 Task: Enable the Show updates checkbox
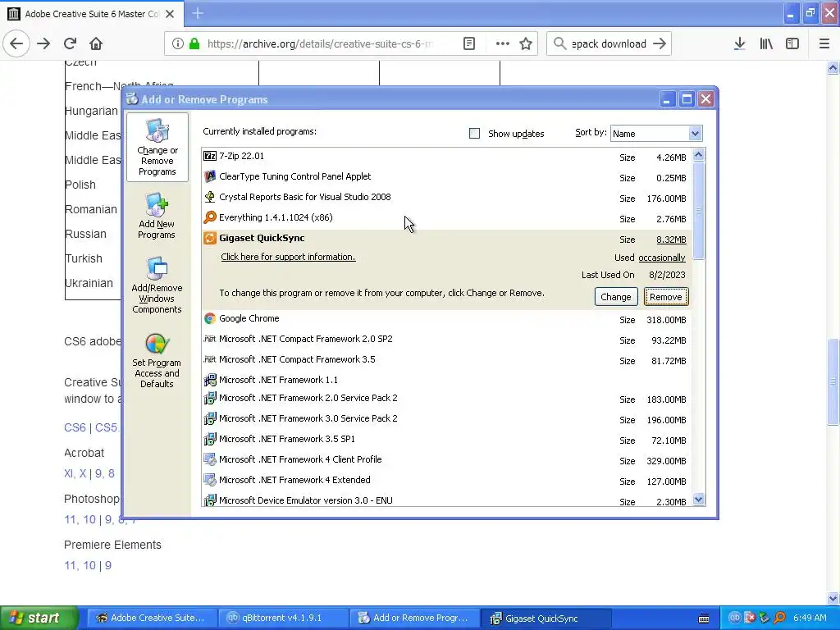pos(475,134)
